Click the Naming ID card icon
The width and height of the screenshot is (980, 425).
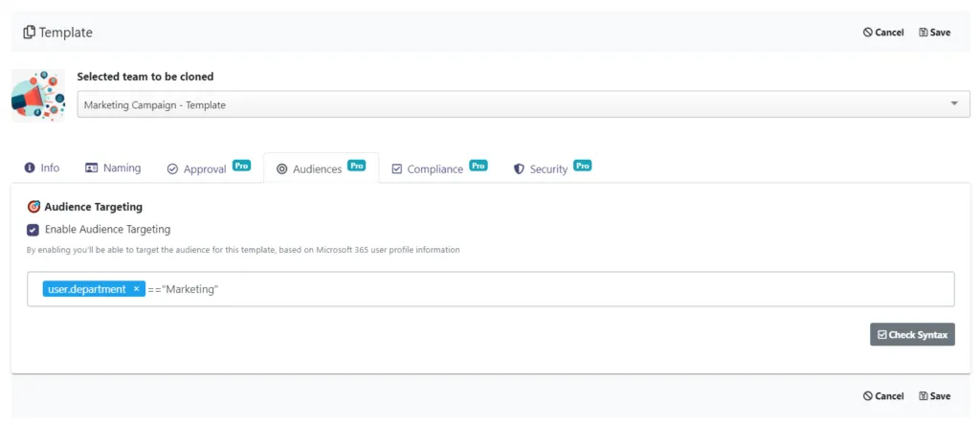point(91,168)
